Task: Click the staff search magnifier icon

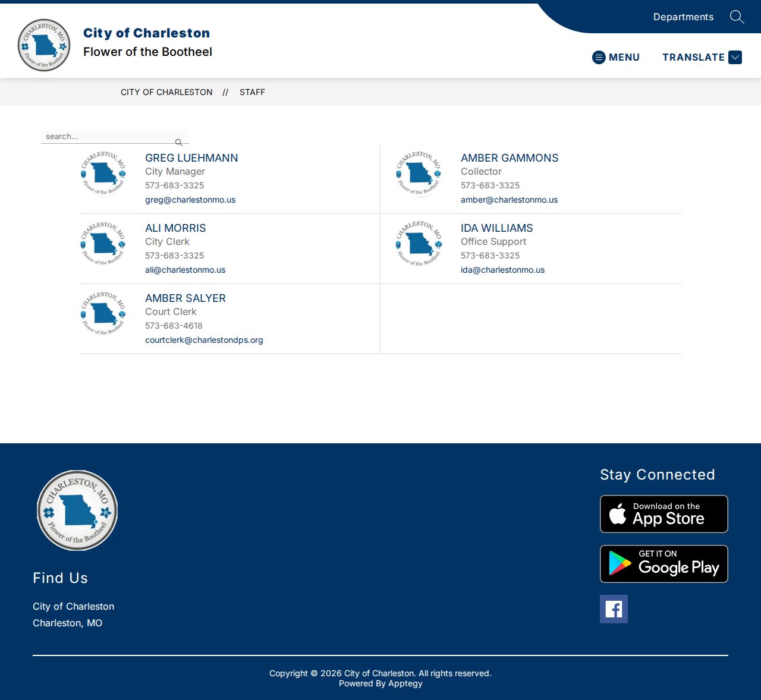Action: tap(178, 142)
